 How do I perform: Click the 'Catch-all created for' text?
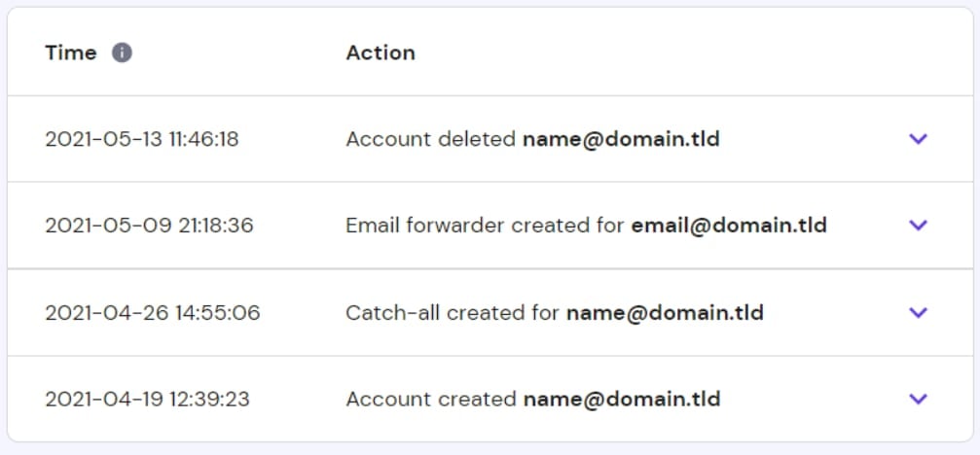point(453,312)
